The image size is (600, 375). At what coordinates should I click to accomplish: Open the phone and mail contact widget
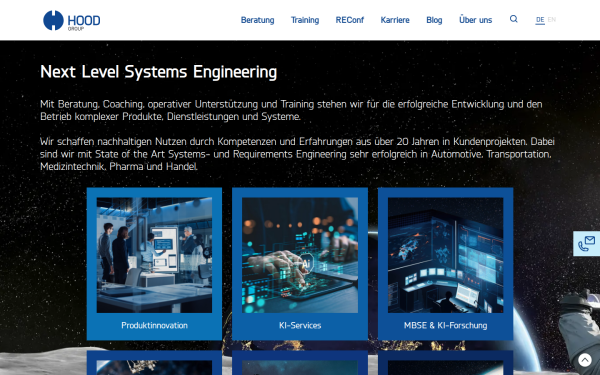[x=587, y=243]
